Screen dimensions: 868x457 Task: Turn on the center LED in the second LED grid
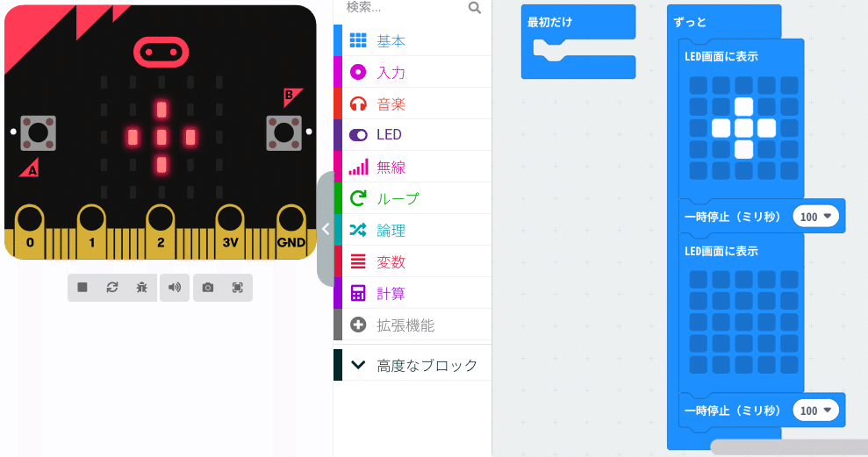point(743,322)
